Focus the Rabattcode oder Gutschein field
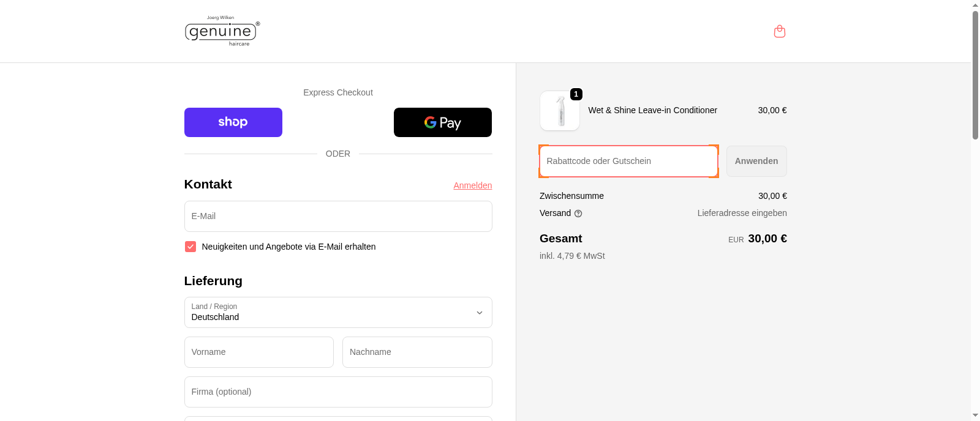 tap(628, 161)
